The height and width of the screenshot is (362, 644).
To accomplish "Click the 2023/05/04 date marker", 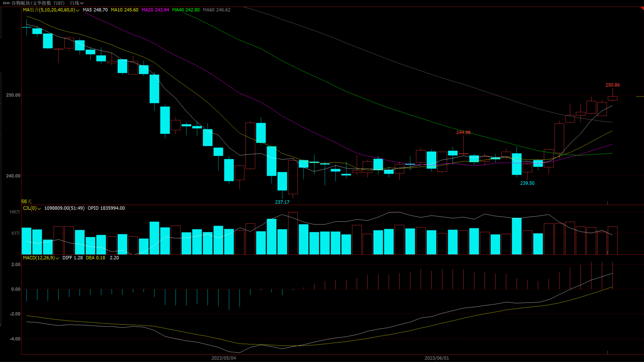I will tap(224, 358).
